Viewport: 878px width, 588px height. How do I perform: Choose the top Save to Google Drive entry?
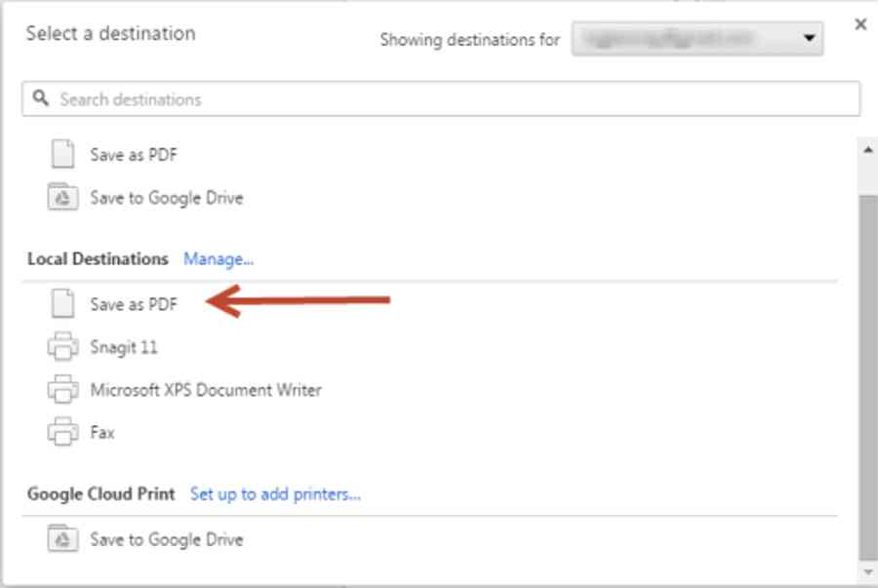click(167, 198)
